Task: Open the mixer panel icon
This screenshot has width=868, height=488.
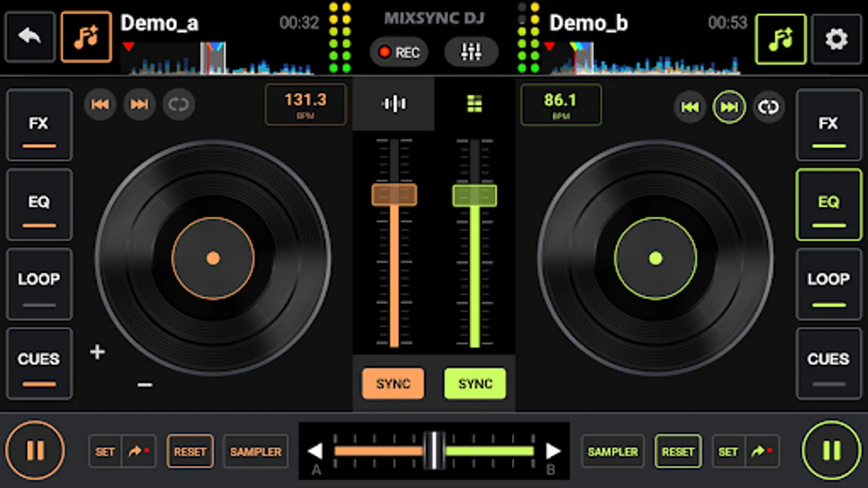Action: tap(471, 52)
